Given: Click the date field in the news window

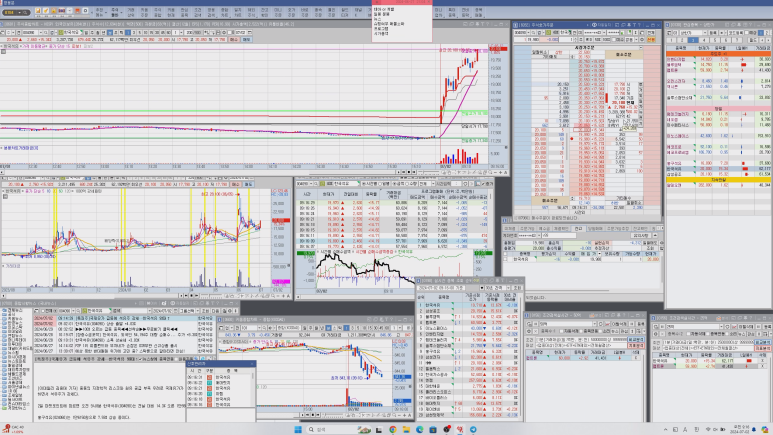Looking at the screenshot, I should pyautogui.click(x=163, y=311).
